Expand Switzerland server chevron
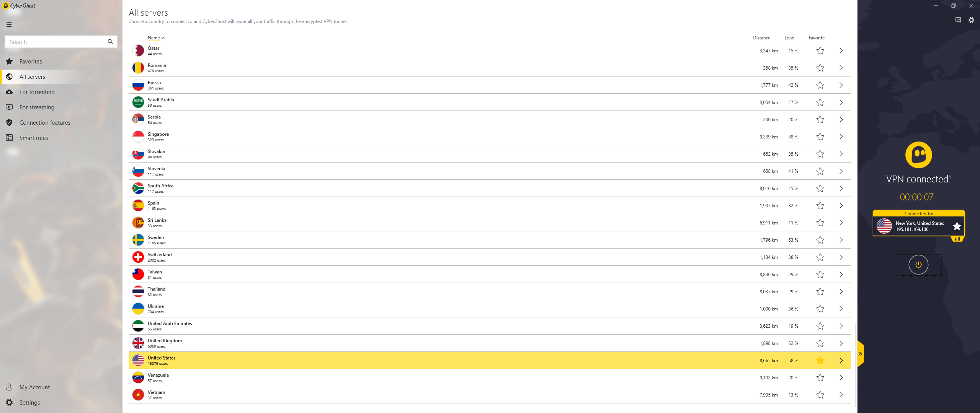Image resolution: width=980 pixels, height=413 pixels. click(x=841, y=257)
